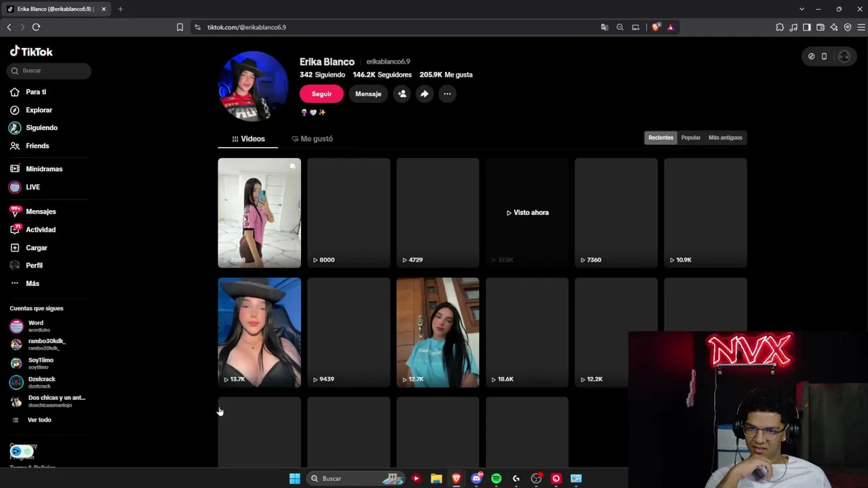
Task: Open the Brave VPN shield icon
Action: tap(848, 27)
